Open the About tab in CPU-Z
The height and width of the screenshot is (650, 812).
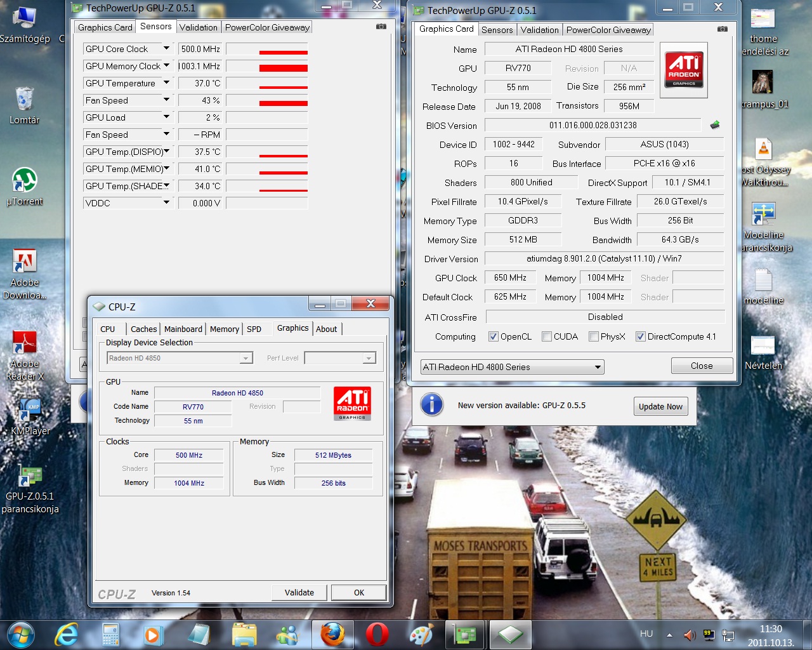click(x=327, y=329)
